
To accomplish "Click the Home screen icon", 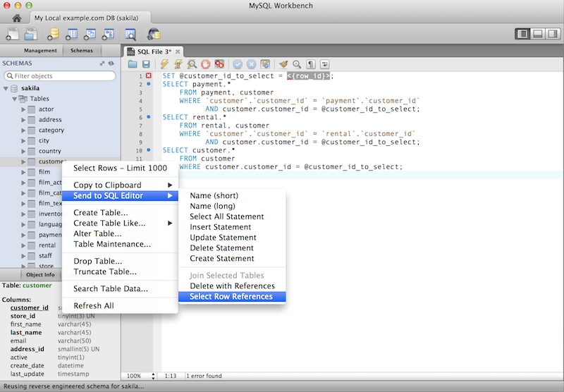I will pos(16,17).
